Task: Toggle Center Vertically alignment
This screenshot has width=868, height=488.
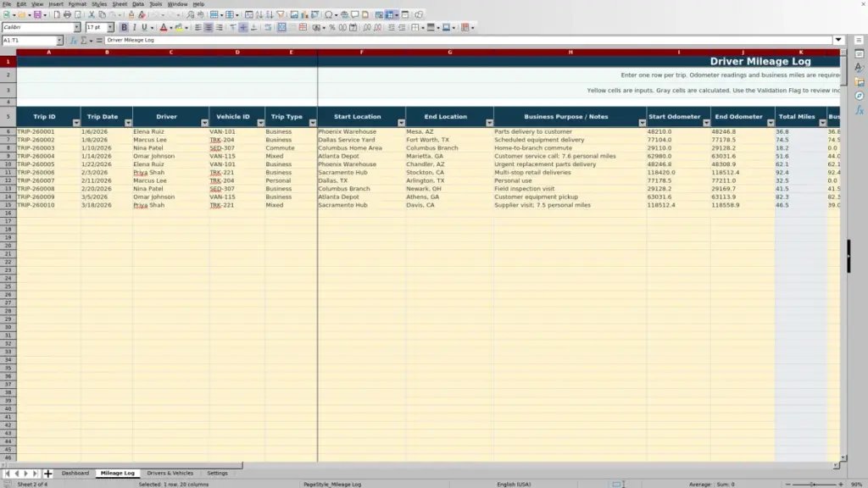Action: coord(243,28)
